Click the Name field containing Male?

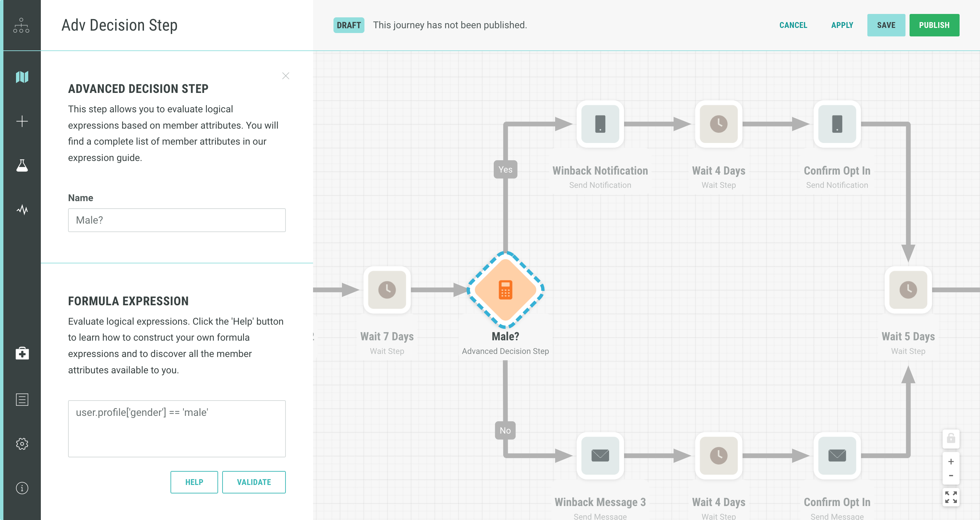point(177,220)
